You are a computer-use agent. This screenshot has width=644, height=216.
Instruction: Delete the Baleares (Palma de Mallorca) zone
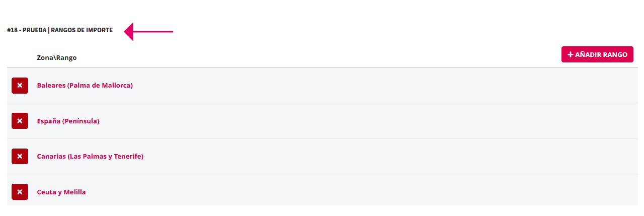click(x=20, y=86)
